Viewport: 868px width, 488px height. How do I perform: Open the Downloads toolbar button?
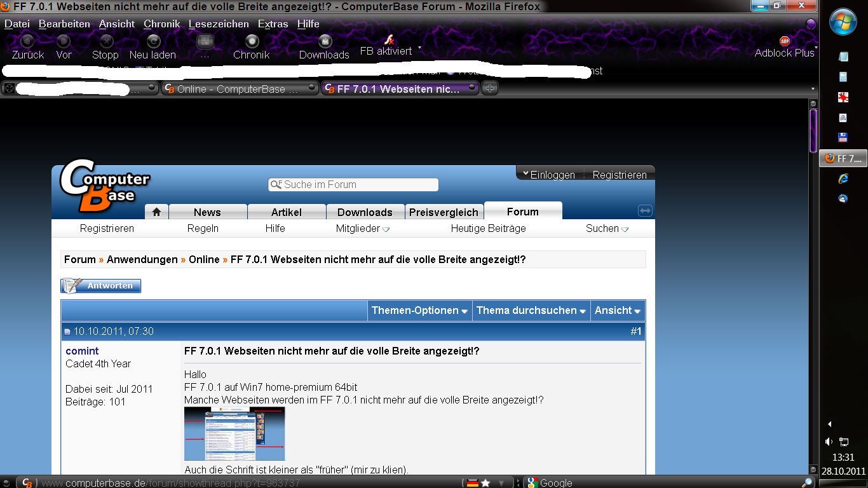(324, 48)
